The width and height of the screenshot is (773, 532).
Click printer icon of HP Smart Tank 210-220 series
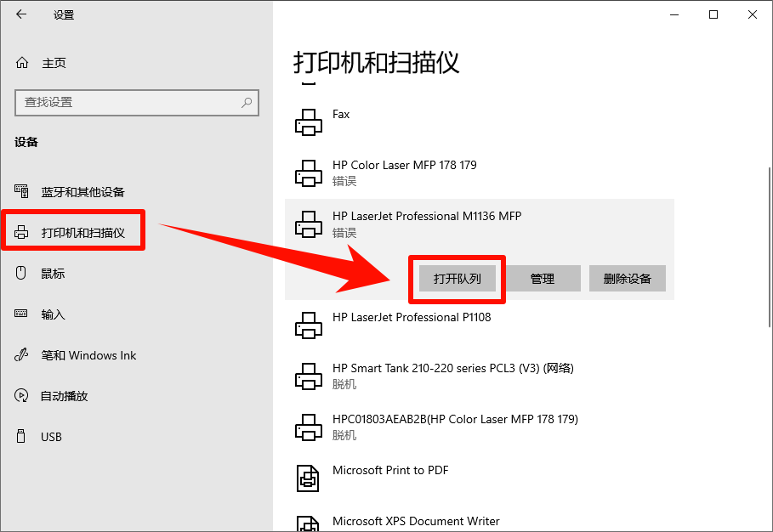point(309,376)
